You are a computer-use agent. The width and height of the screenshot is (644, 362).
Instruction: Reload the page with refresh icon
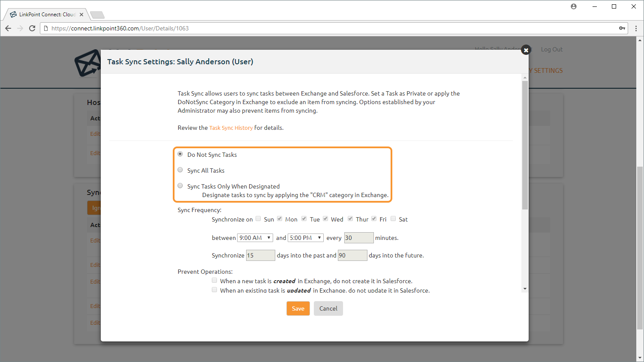[x=32, y=28]
